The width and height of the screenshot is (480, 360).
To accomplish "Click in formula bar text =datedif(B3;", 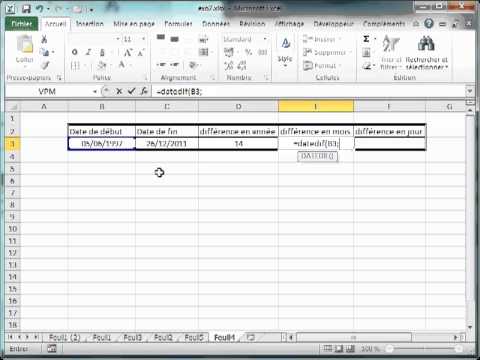I will pos(179,91).
